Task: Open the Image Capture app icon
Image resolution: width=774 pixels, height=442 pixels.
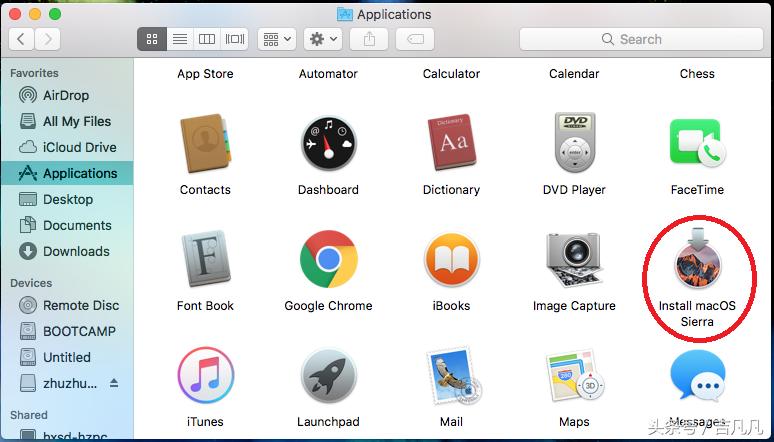Action: (x=574, y=260)
